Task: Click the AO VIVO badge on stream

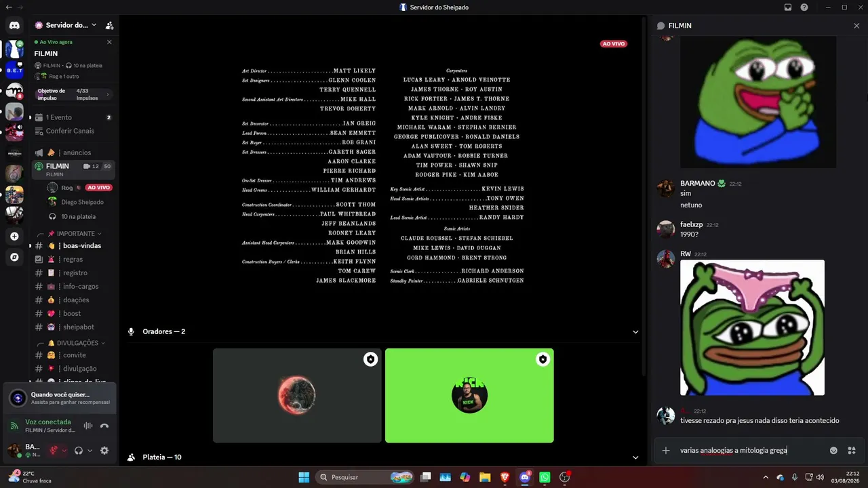Action: click(x=614, y=44)
